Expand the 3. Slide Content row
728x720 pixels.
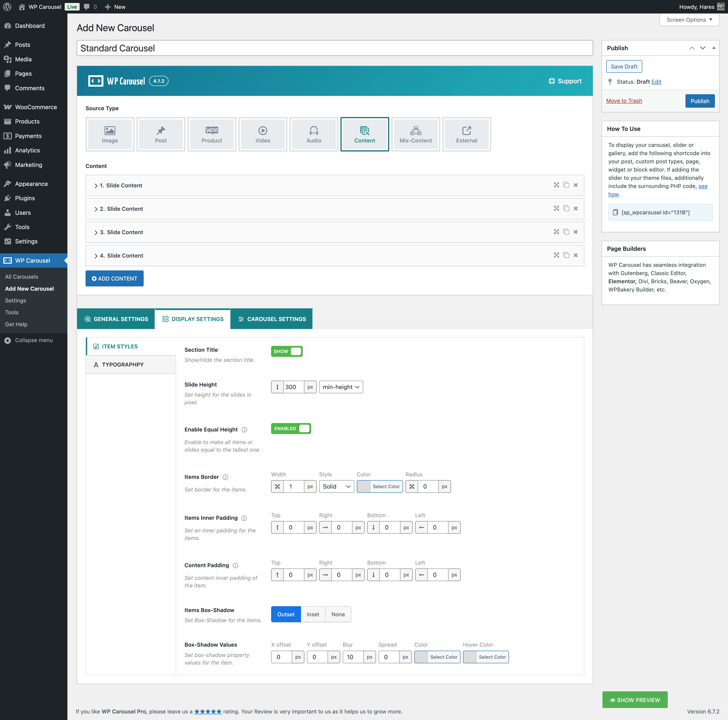(335, 232)
